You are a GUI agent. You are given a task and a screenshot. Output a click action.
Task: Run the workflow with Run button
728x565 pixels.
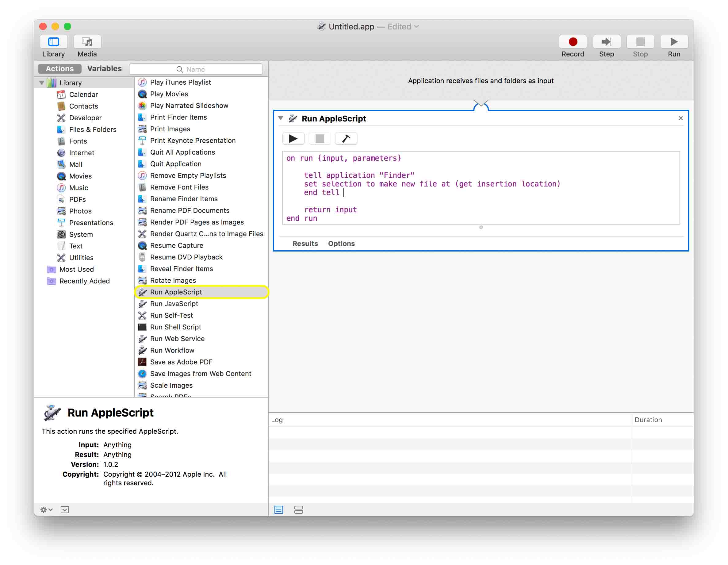click(673, 42)
